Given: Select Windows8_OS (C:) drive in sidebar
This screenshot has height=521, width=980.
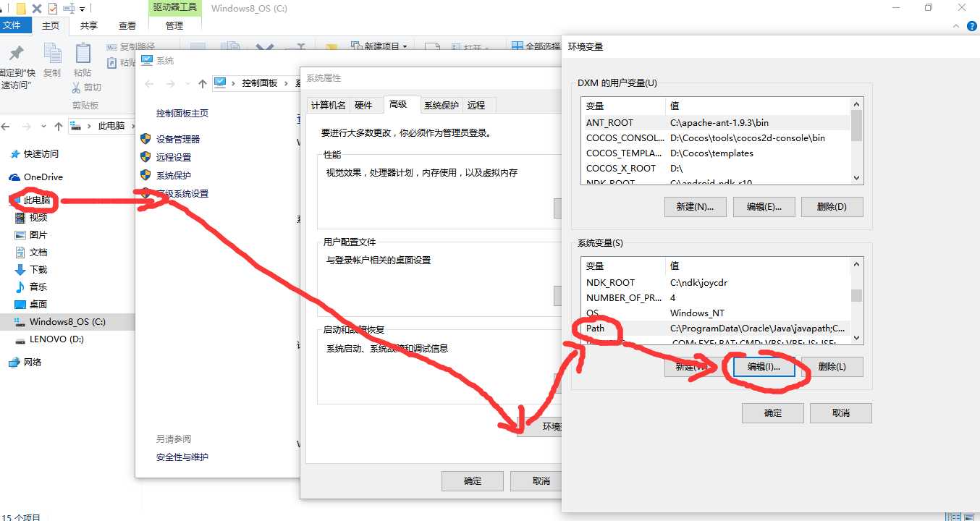Looking at the screenshot, I should pyautogui.click(x=67, y=321).
